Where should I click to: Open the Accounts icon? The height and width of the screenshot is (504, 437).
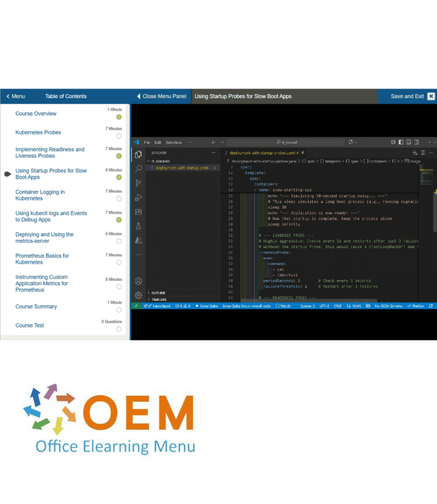click(138, 281)
